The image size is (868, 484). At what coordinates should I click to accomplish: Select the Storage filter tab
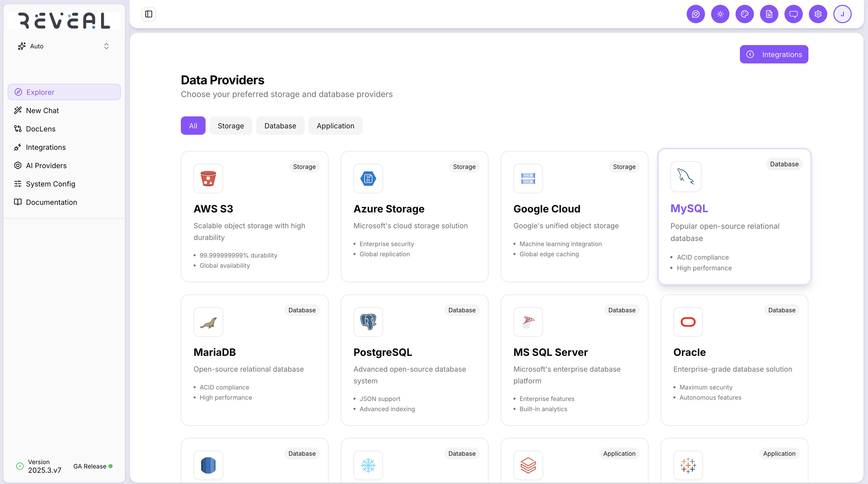tap(231, 126)
